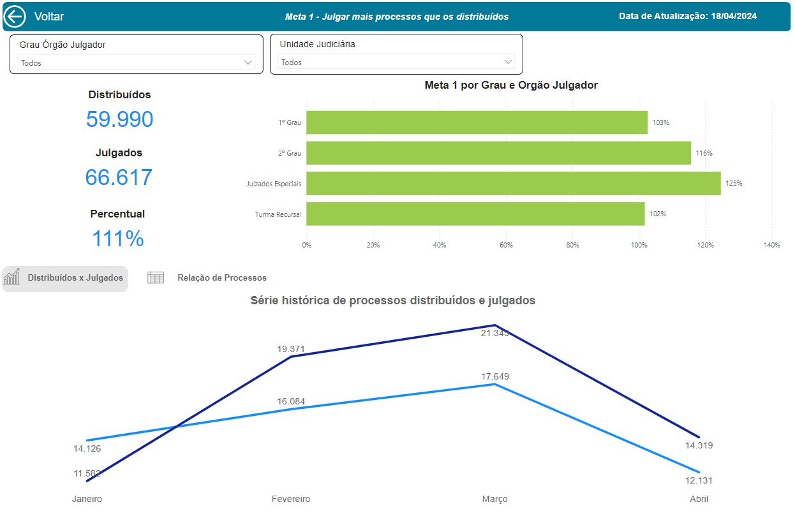Click the Voltar button text
The image size is (795, 532).
pos(49,17)
